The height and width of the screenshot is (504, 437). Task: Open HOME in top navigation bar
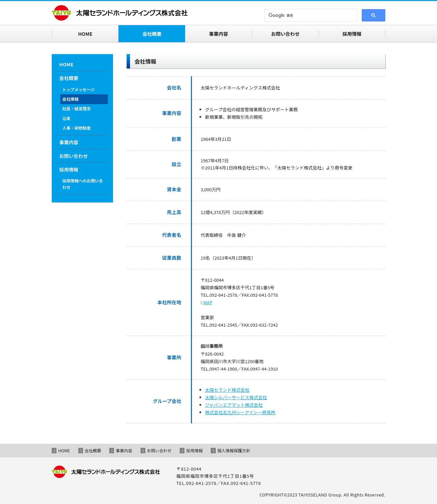(85, 34)
